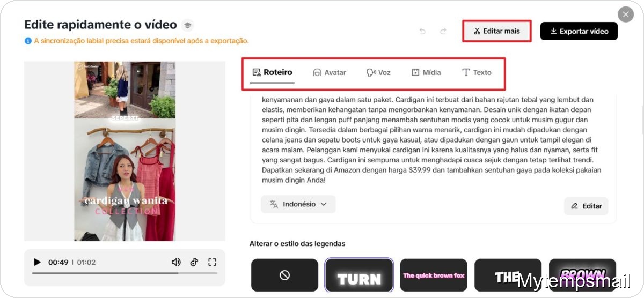Screen dimensions: 644x298
Task: Select the no-caption style option
Action: coord(285,275)
